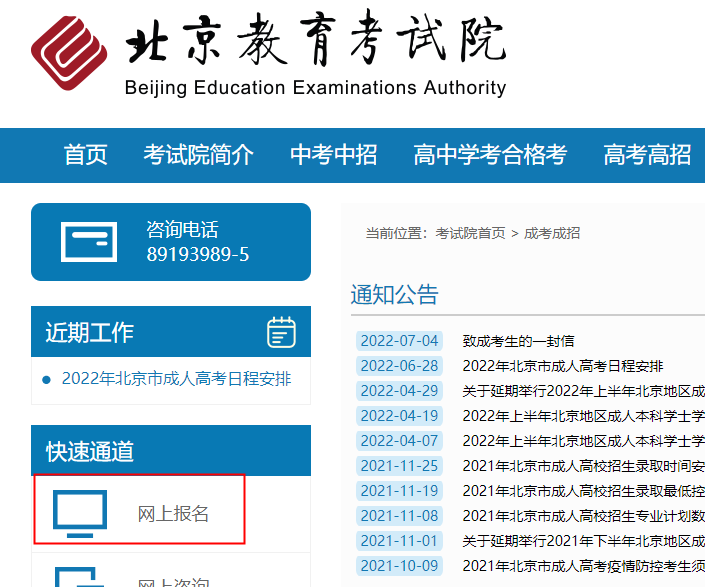
Task: Open the 高考高招 navigation item
Action: click(x=647, y=155)
